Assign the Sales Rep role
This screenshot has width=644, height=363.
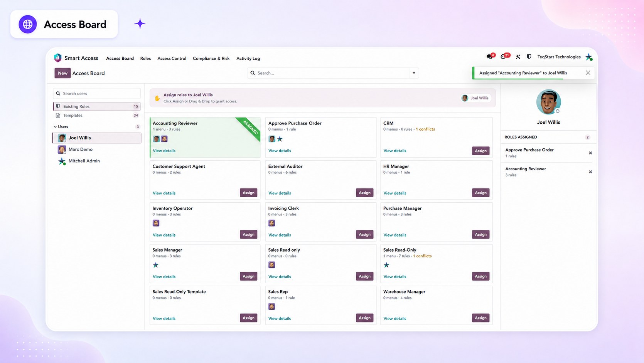tap(364, 318)
